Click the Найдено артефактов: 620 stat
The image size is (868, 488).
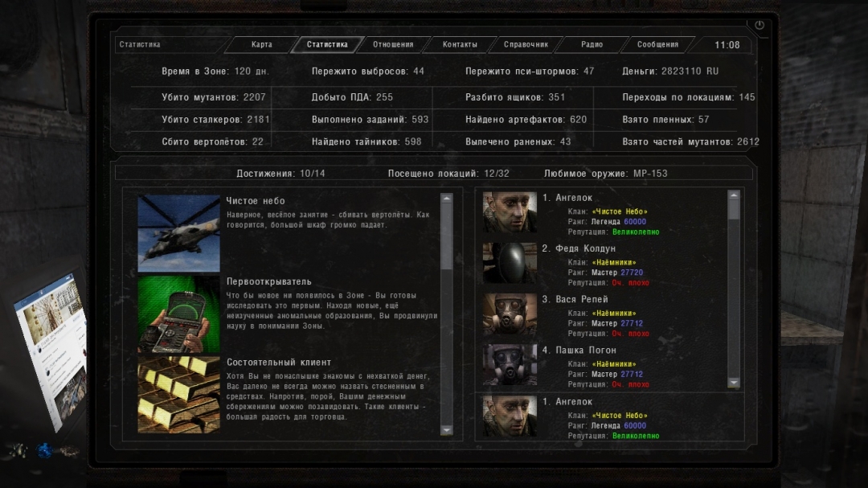(x=526, y=120)
